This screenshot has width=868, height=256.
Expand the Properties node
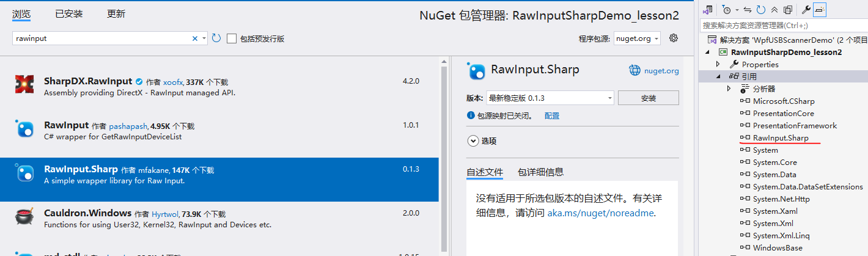coord(719,64)
